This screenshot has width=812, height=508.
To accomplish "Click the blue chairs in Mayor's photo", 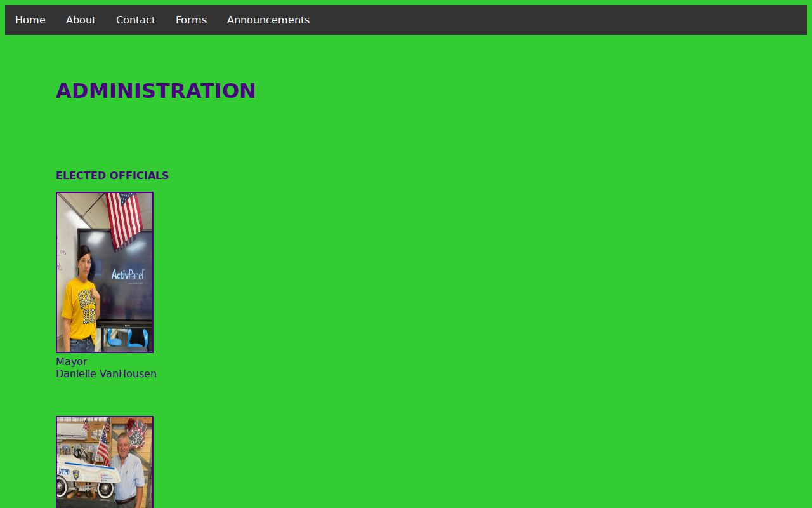I will pos(128,338).
